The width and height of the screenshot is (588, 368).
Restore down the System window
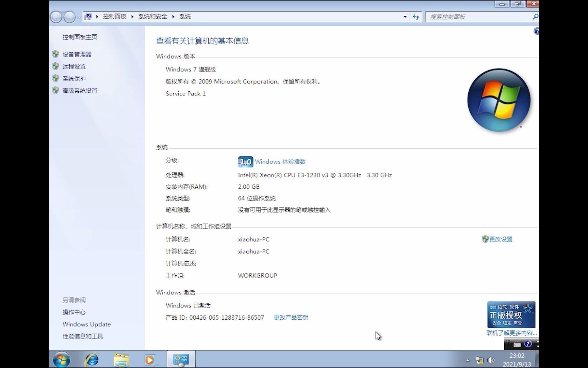click(x=518, y=4)
